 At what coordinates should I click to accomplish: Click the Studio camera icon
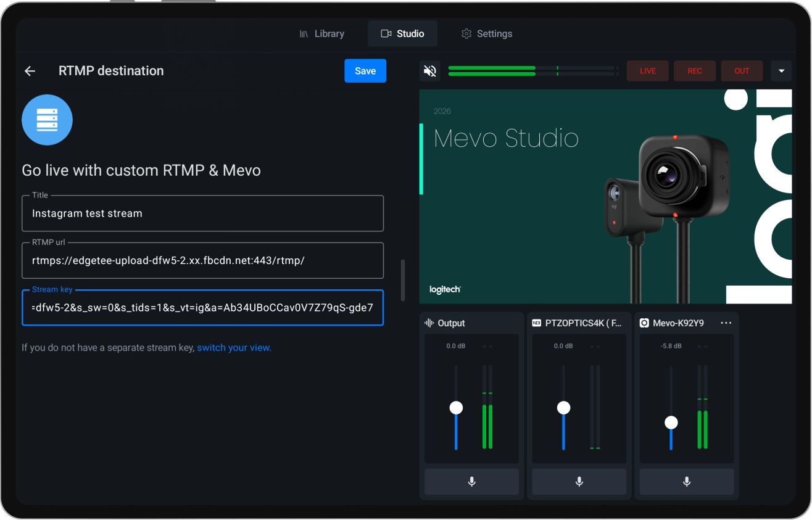(x=387, y=33)
